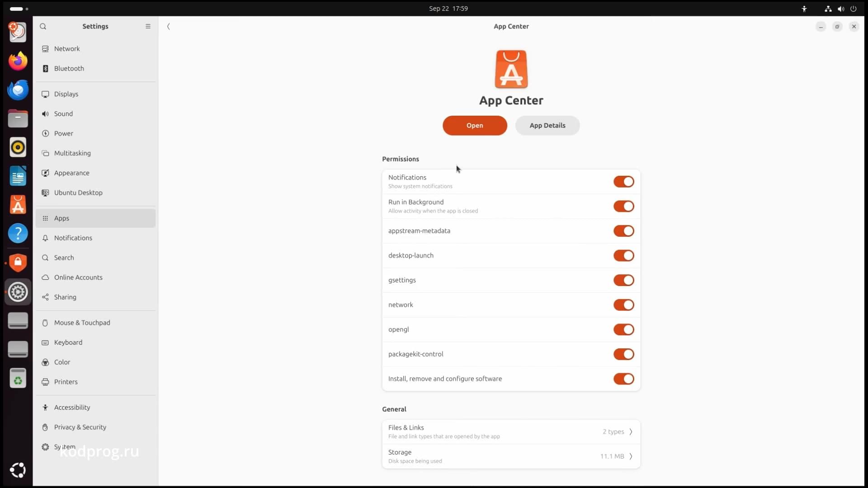Show applications with the Ubuntu logo
The width and height of the screenshot is (868, 488).
(18, 470)
